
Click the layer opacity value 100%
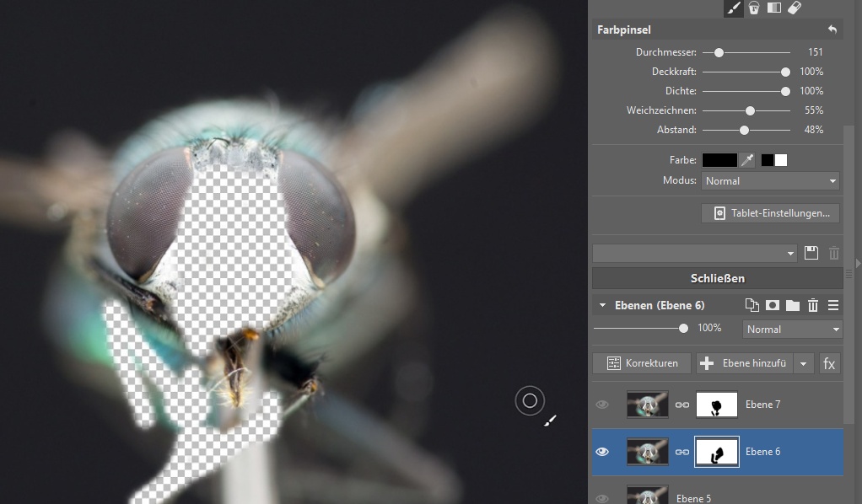tap(709, 328)
